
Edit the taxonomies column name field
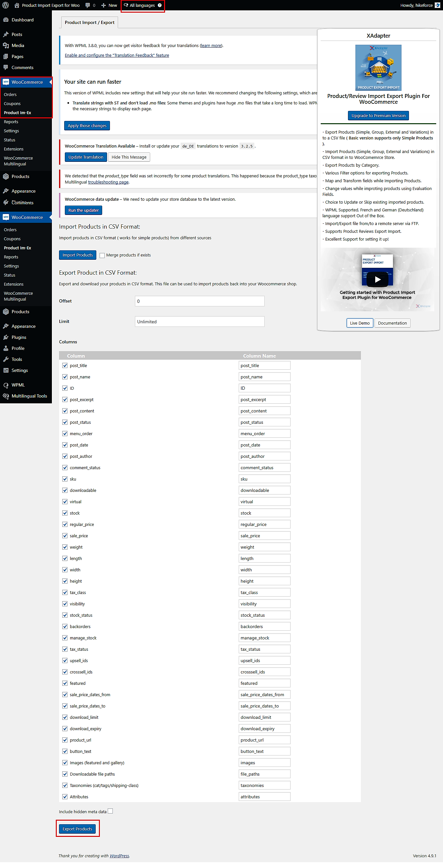[x=264, y=785]
